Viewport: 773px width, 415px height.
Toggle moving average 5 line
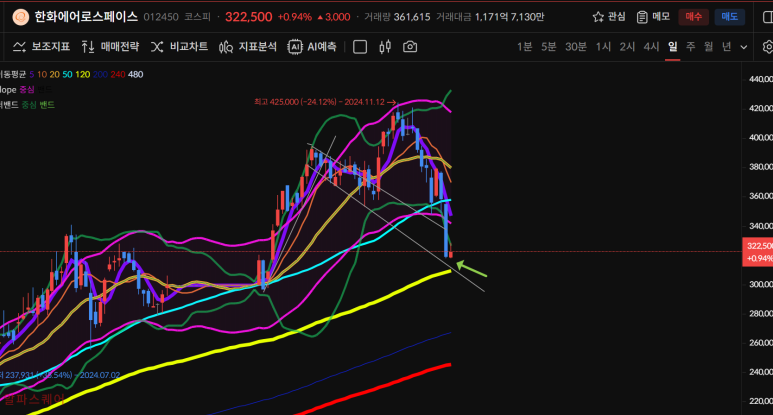(32, 74)
